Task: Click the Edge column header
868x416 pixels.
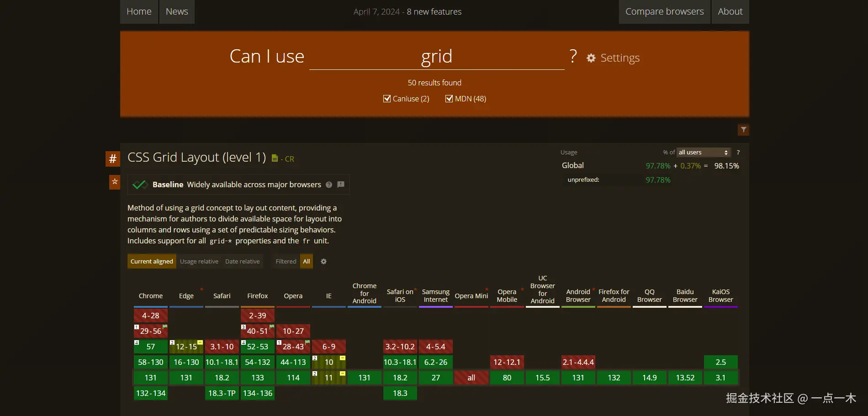Action: click(186, 296)
